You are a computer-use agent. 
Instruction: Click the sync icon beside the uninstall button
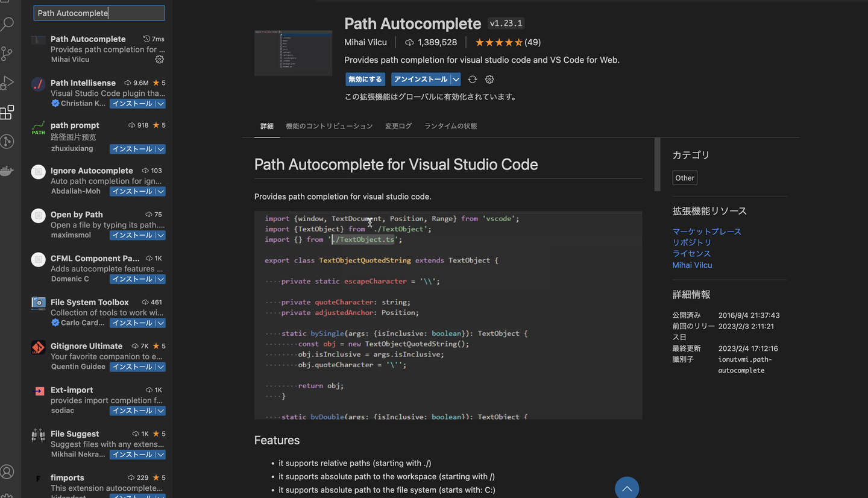(x=473, y=80)
